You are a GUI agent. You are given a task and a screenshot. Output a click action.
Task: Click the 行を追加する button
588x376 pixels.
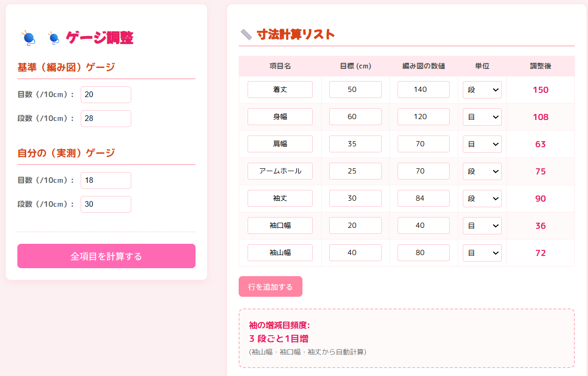[271, 286]
